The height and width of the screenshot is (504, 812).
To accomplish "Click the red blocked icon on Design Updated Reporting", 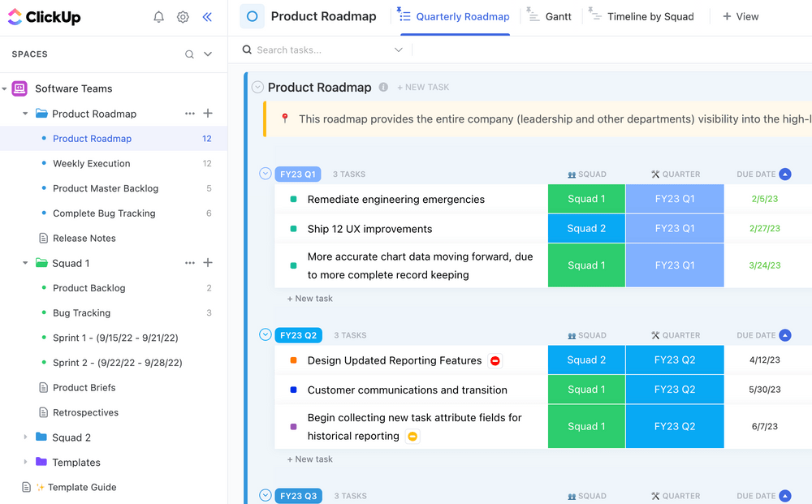I will click(495, 360).
